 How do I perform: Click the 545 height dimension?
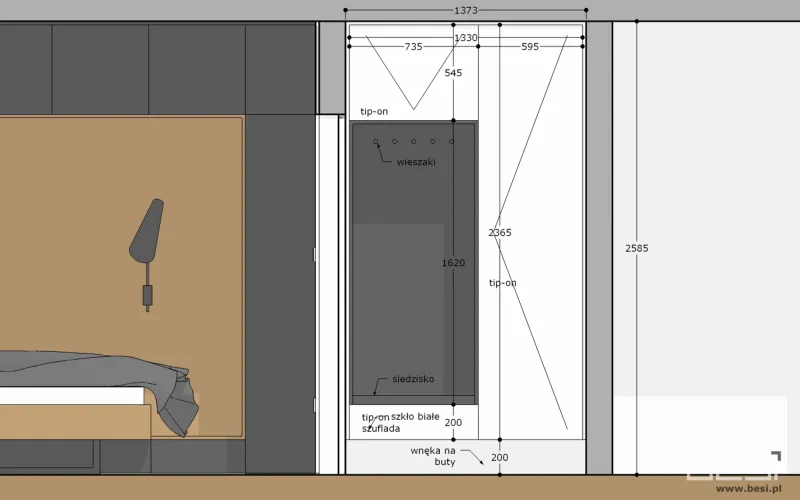tap(453, 73)
